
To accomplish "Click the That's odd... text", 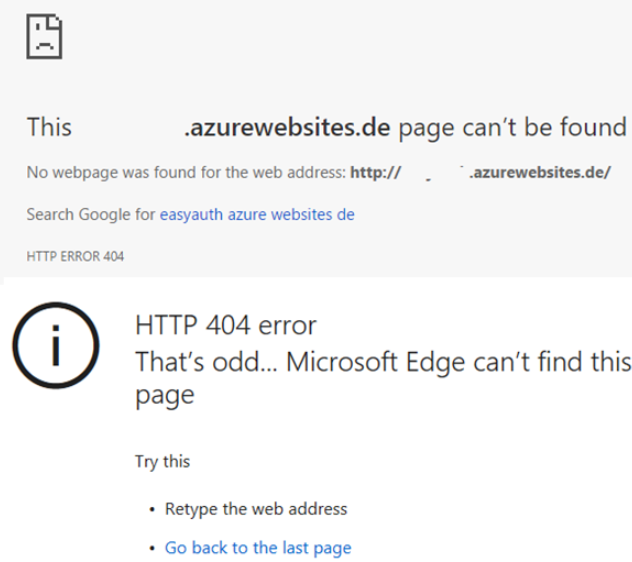I will point(206,362).
